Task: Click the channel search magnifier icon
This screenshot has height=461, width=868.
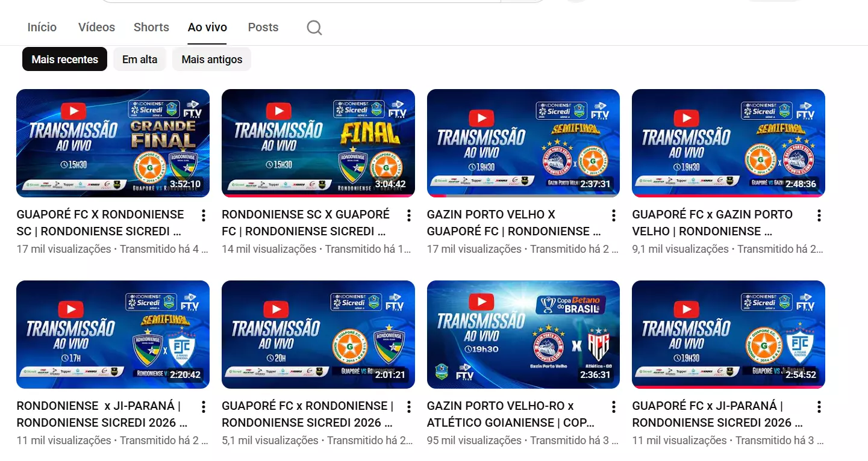Action: point(314,28)
